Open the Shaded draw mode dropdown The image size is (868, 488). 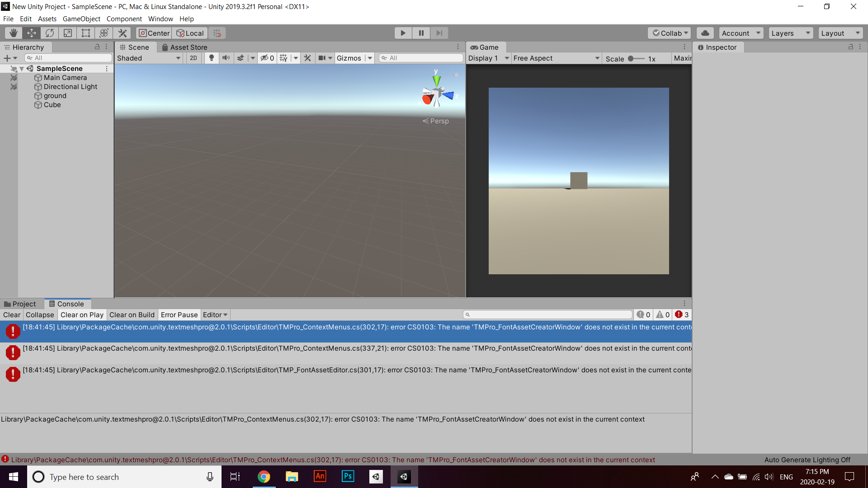click(x=149, y=58)
